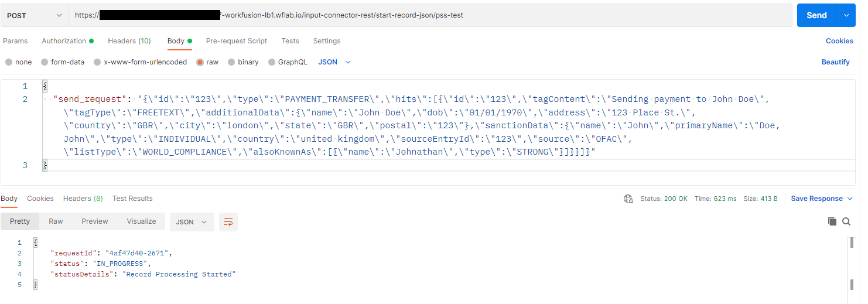868x304 pixels.
Task: Select the response Body tab
Action: 9,199
